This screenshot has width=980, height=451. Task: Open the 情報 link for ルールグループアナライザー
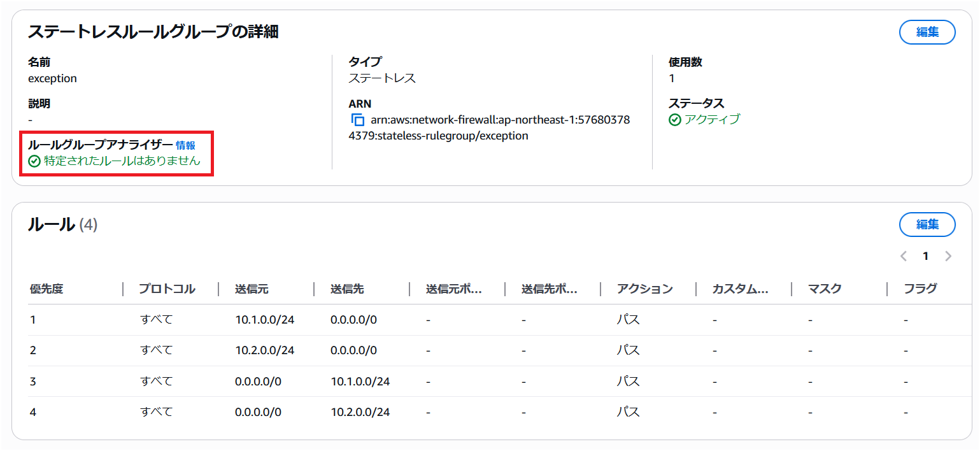tap(185, 145)
